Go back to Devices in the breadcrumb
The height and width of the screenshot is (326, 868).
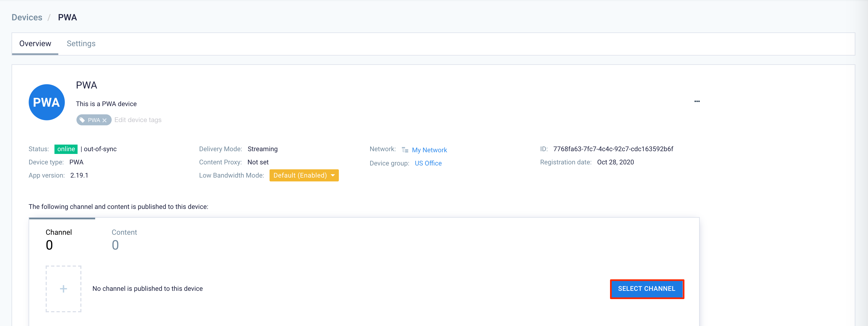tap(27, 18)
